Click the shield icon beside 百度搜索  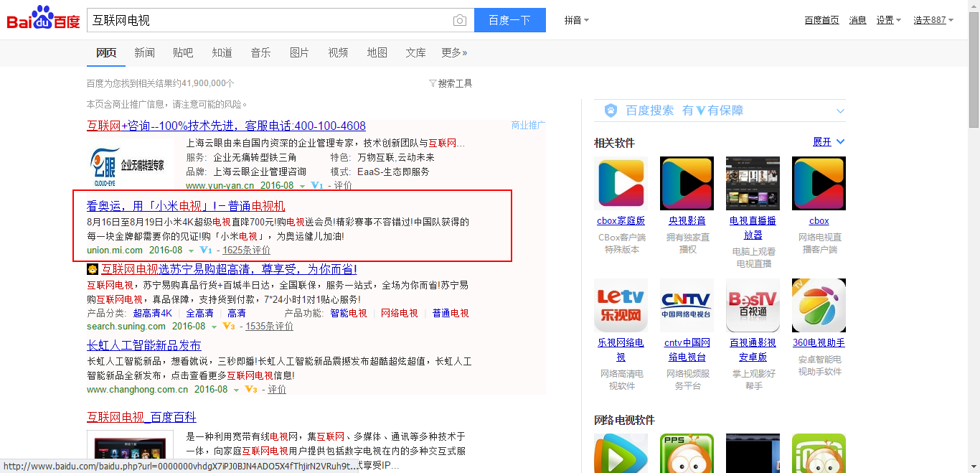click(x=611, y=111)
